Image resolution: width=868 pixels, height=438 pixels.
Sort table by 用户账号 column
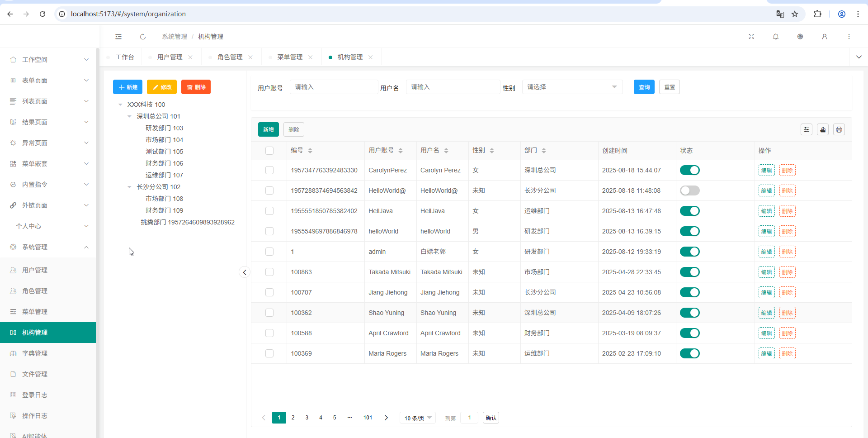(401, 151)
